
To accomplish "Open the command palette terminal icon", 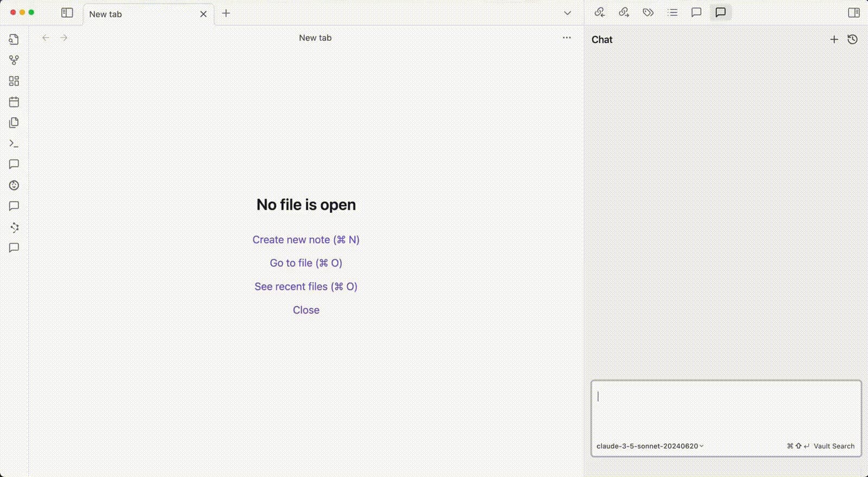I will click(x=14, y=144).
